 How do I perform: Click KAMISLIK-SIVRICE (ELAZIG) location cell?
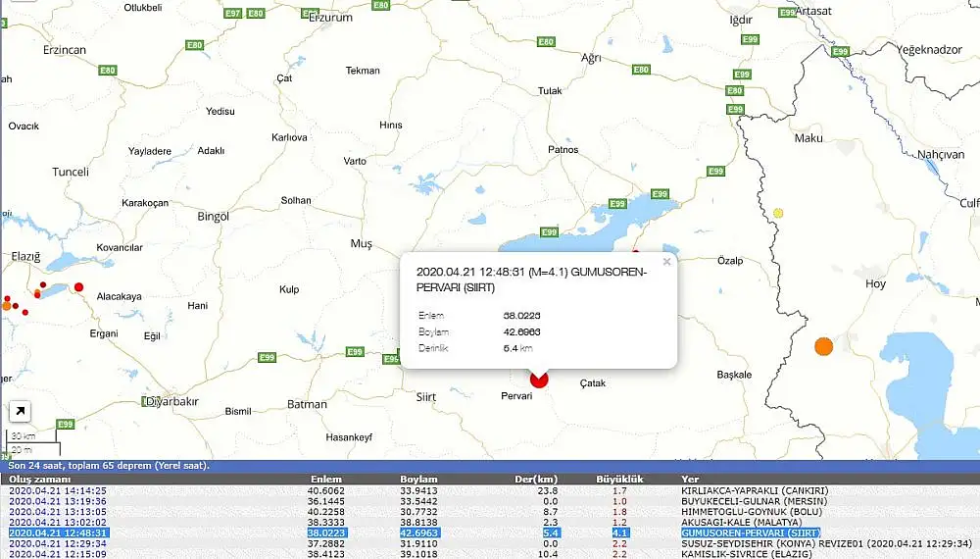(x=746, y=555)
